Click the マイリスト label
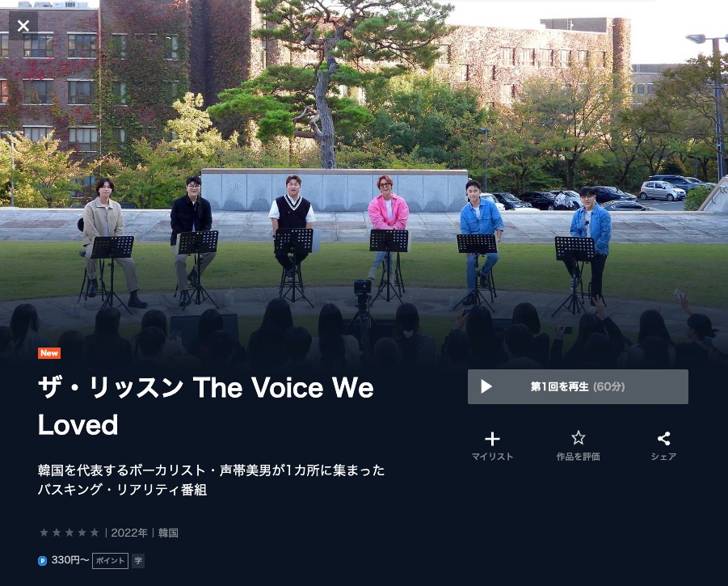 492,457
